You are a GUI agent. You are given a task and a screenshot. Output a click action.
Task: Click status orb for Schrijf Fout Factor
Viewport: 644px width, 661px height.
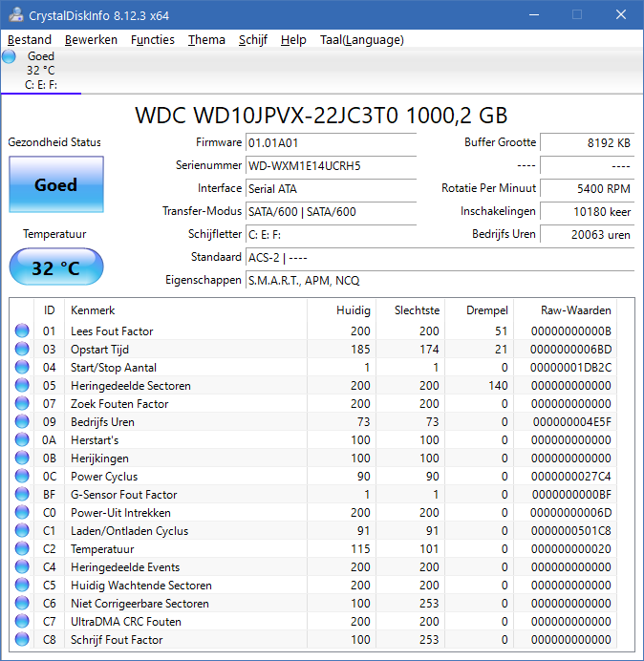click(x=22, y=639)
